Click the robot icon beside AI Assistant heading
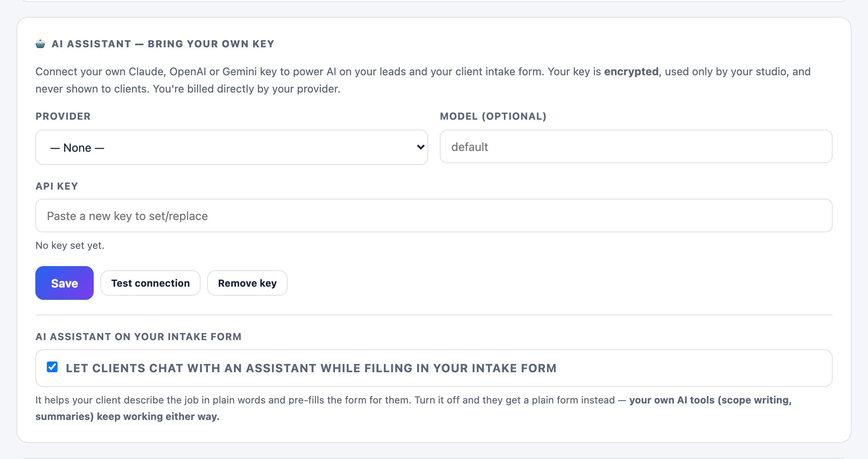The width and height of the screenshot is (868, 459). [40, 44]
